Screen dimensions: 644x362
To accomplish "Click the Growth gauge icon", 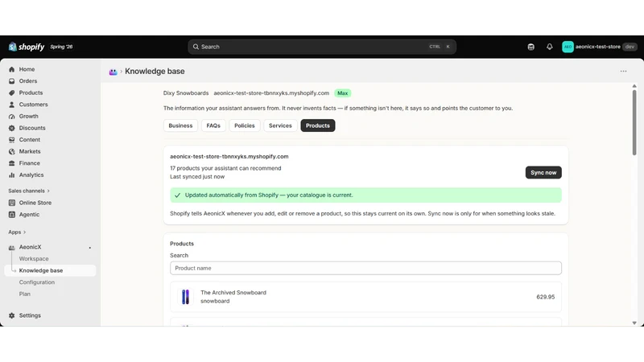I will 12,117.
